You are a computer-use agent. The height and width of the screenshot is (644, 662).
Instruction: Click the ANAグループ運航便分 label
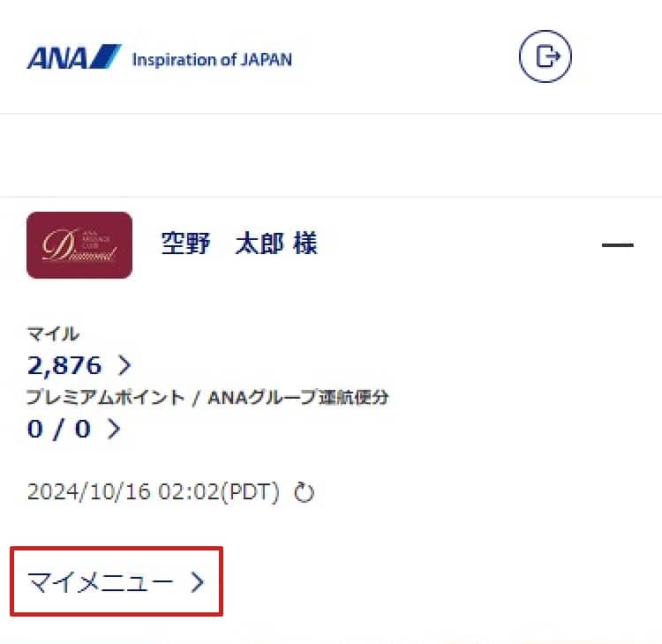pos(298,398)
